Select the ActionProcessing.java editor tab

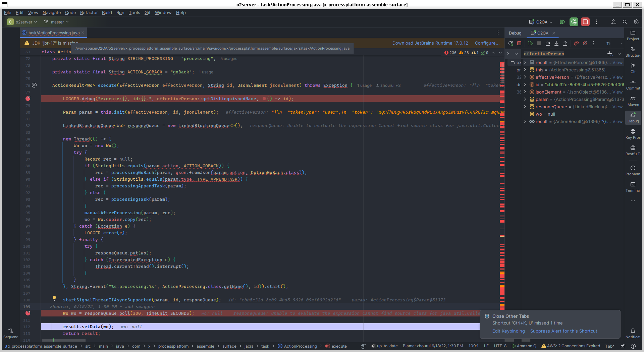(54, 33)
